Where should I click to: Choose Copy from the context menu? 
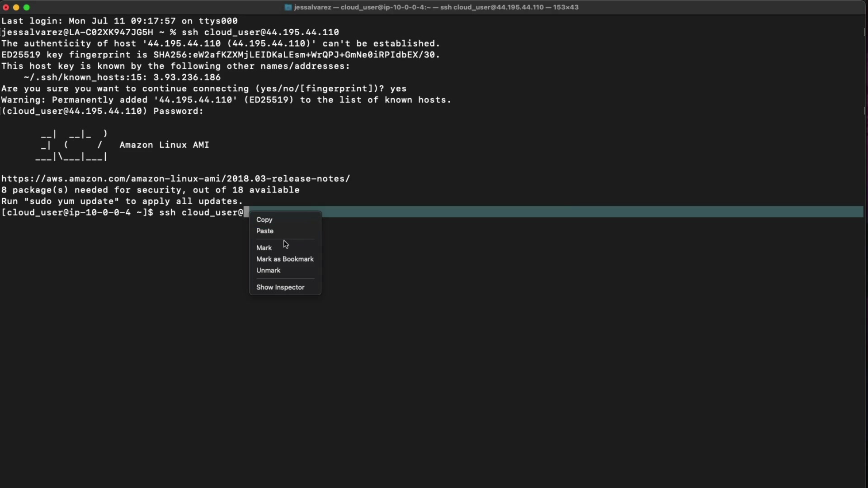coord(264,220)
